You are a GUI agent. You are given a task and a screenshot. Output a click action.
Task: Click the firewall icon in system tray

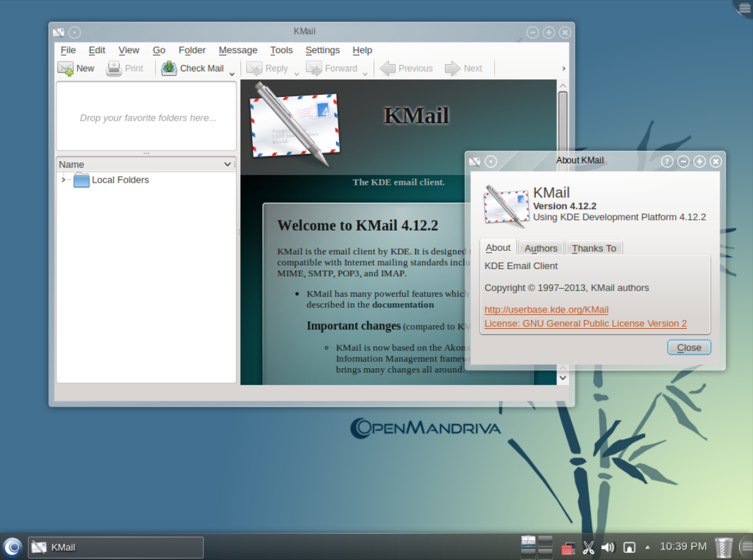[568, 548]
